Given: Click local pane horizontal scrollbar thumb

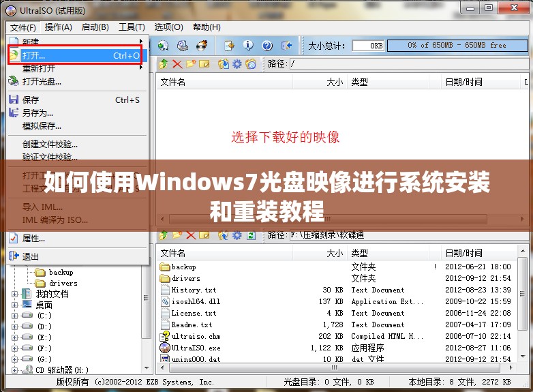Looking at the screenshot, I should [335, 368].
